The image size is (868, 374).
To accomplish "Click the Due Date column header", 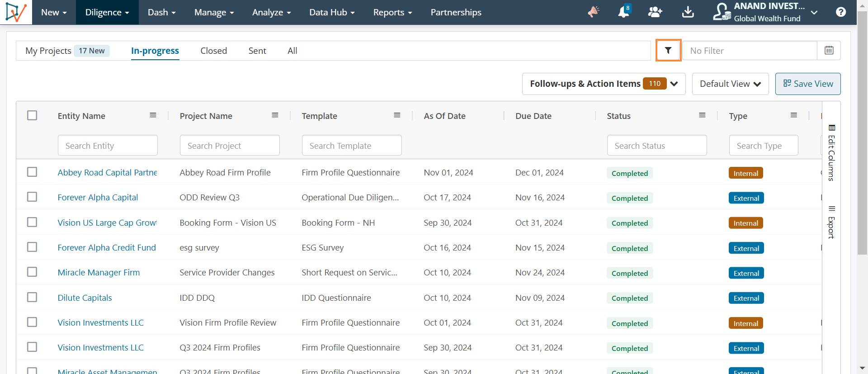I will pyautogui.click(x=533, y=116).
